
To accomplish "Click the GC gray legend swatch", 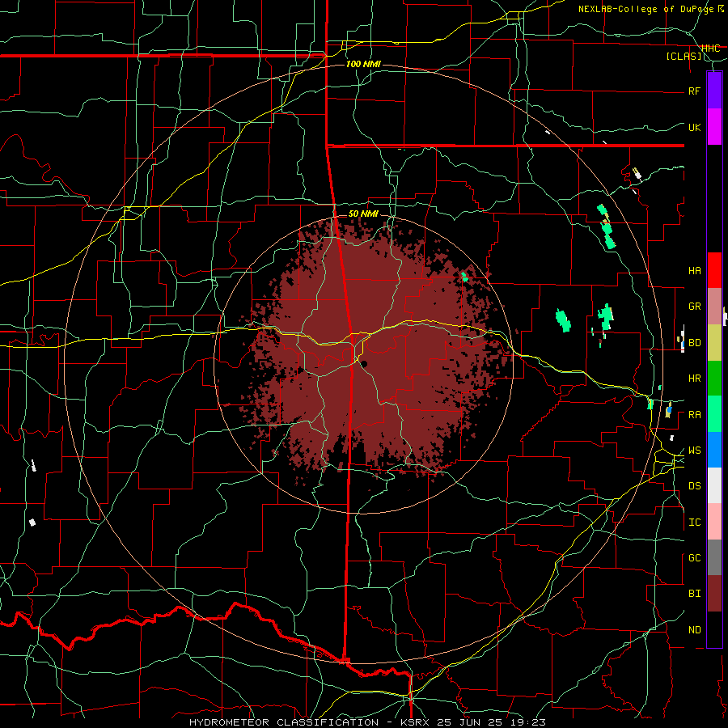I will coord(714,557).
